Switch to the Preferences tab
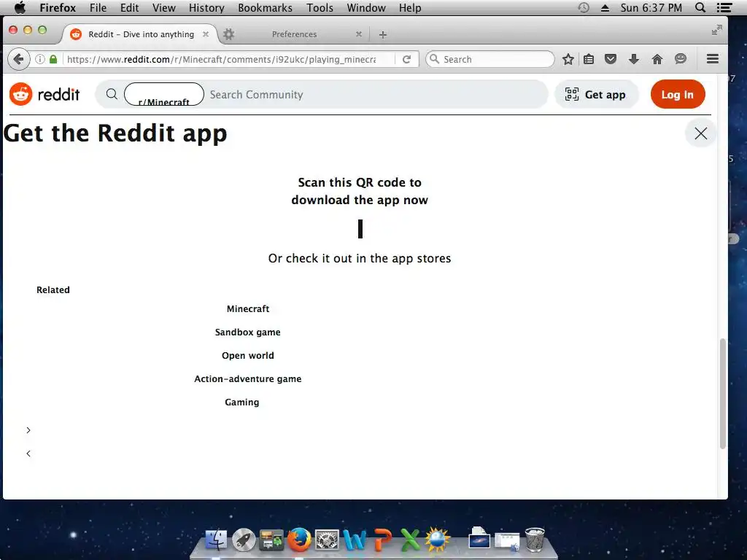This screenshot has height=560, width=747. pyautogui.click(x=294, y=34)
